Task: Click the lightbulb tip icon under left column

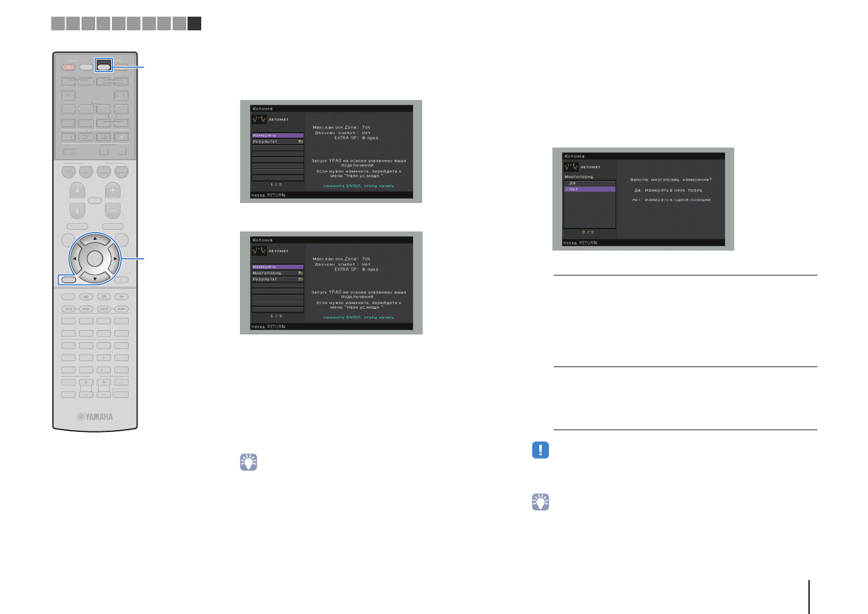Action: 248,462
